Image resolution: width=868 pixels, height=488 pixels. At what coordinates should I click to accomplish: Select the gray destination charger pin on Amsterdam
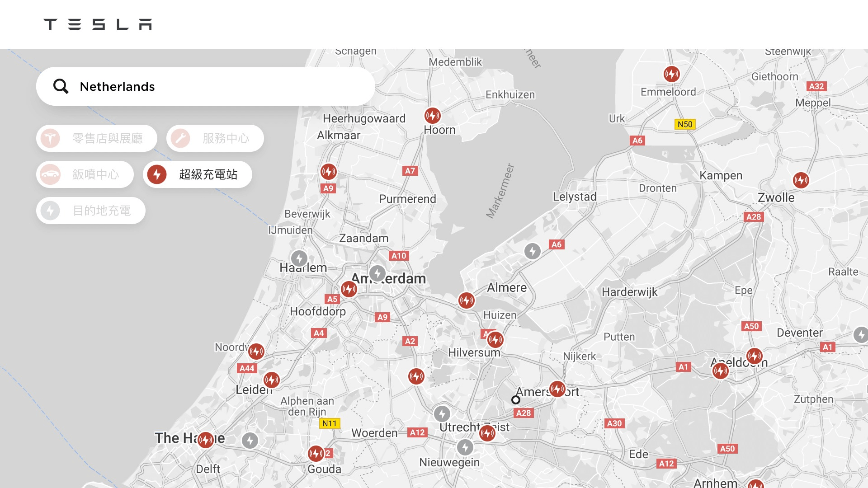tap(377, 273)
